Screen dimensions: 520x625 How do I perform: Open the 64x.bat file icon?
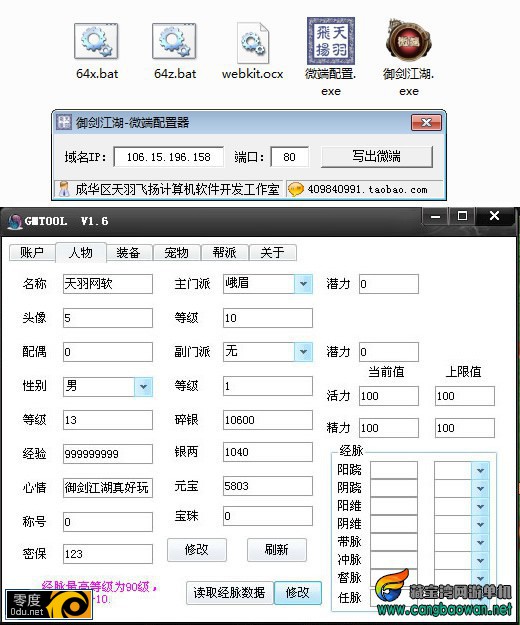96,41
